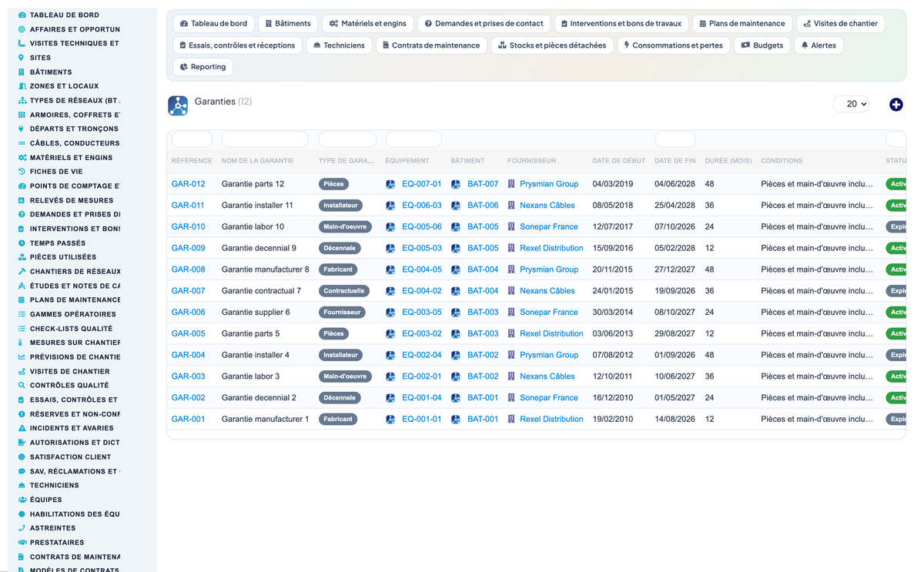924x572 pixels.
Task: Click the Gammes opératoires sidebar icon
Action: click(x=22, y=314)
